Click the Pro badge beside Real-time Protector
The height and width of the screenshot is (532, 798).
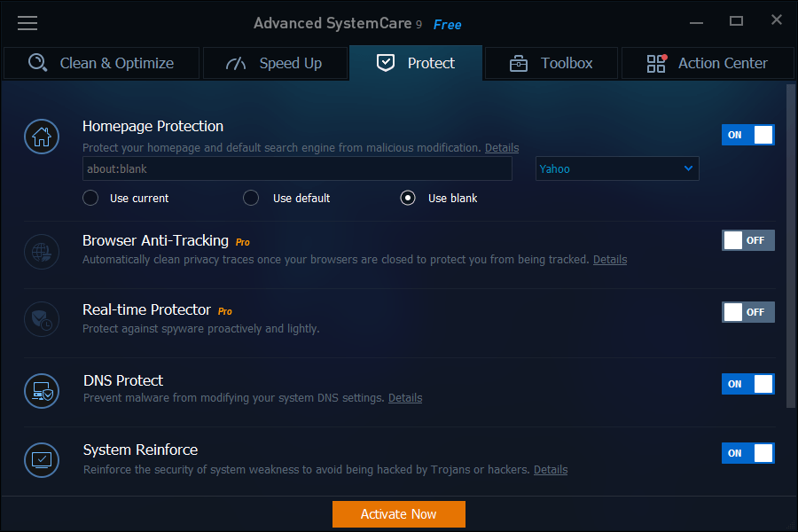pyautogui.click(x=225, y=311)
